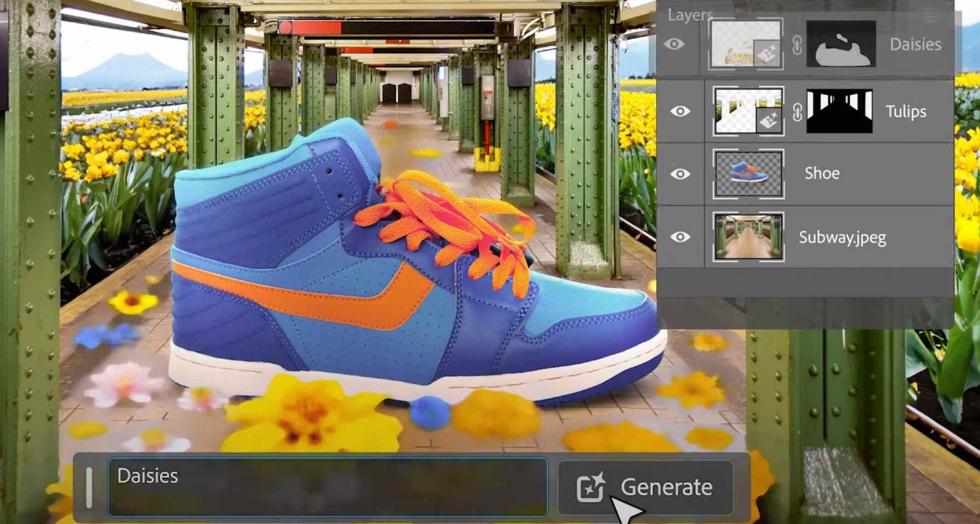Select the Tulips layer mask thumbnail
The image size is (980, 524).
[840, 111]
